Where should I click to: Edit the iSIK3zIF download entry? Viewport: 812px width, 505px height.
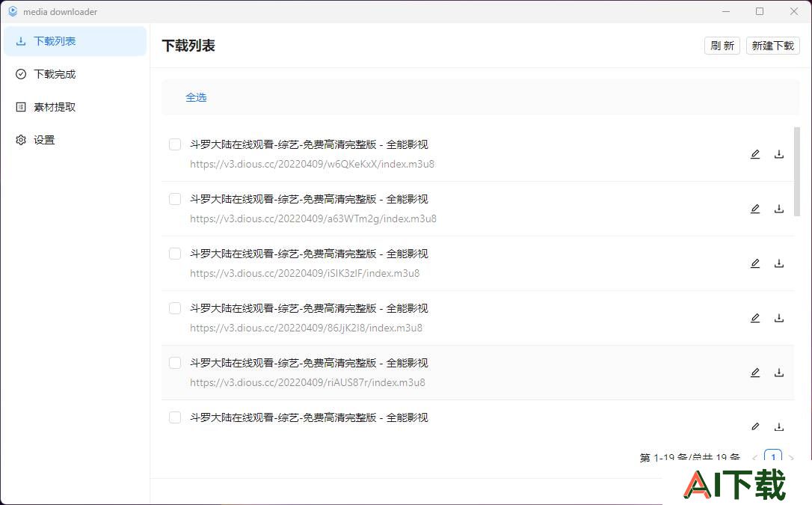(x=755, y=263)
